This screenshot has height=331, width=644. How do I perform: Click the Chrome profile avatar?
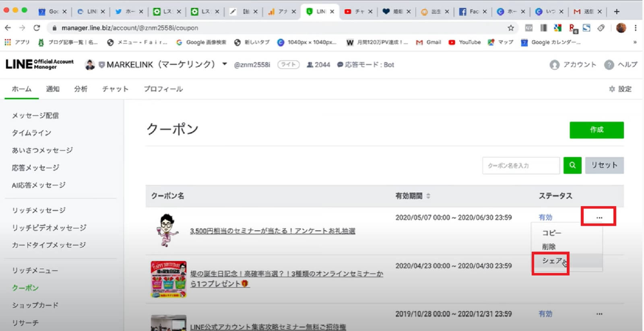621,28
